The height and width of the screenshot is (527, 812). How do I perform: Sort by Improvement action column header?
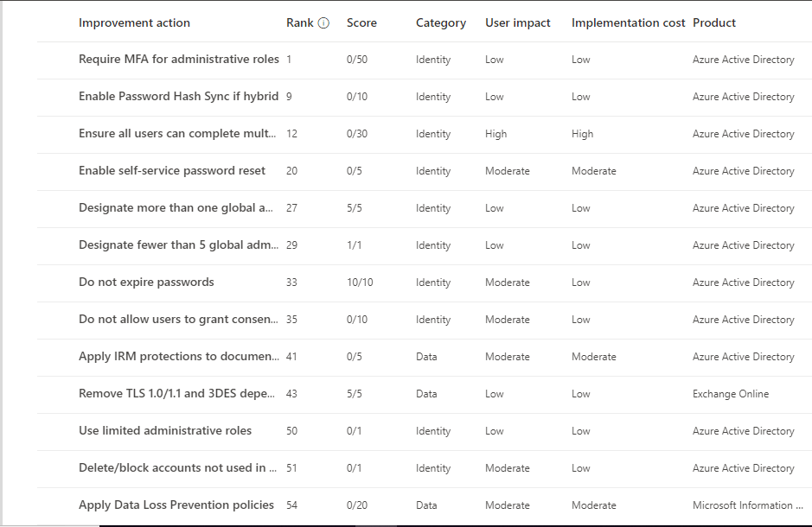134,22
